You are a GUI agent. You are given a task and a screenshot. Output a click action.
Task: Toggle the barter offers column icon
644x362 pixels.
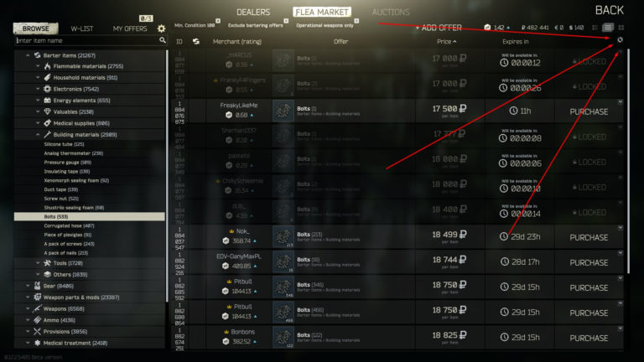point(196,41)
